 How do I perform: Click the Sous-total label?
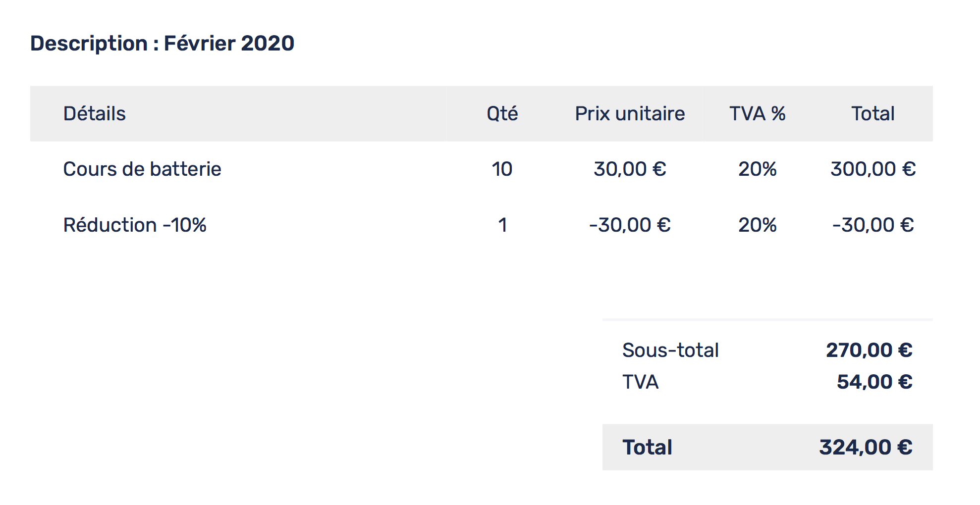670,351
